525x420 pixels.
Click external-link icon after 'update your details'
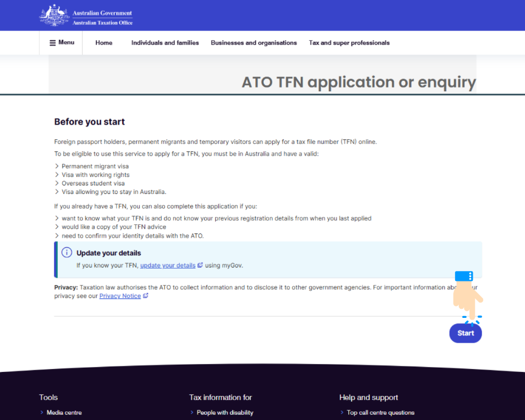(x=200, y=266)
